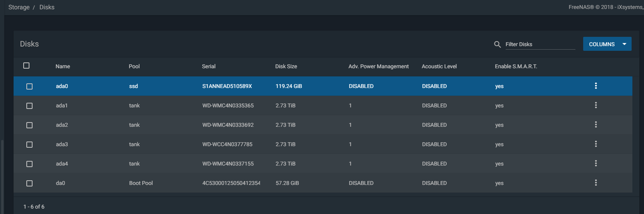Open the three-dot menu for ada4
The width and height of the screenshot is (644, 214).
tap(596, 163)
